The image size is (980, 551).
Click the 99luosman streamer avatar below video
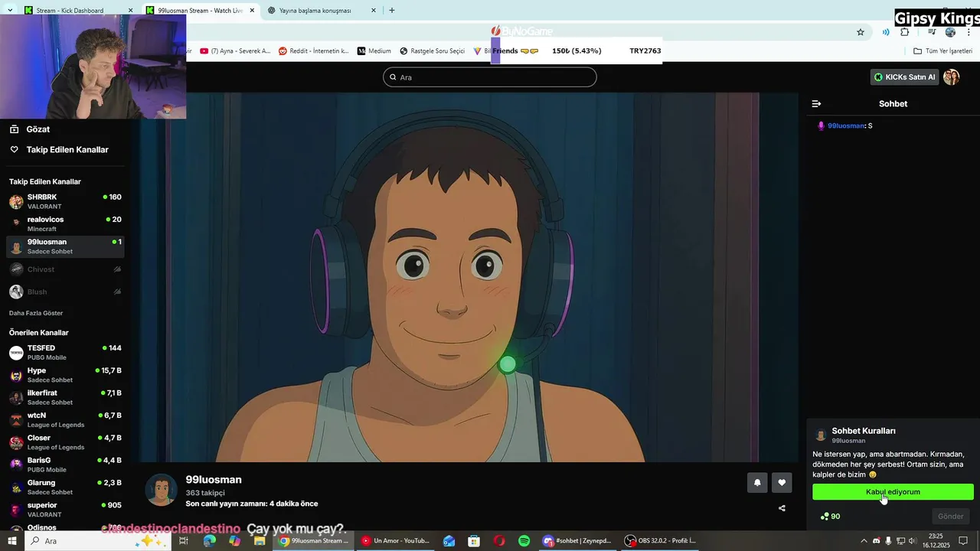pyautogui.click(x=161, y=491)
